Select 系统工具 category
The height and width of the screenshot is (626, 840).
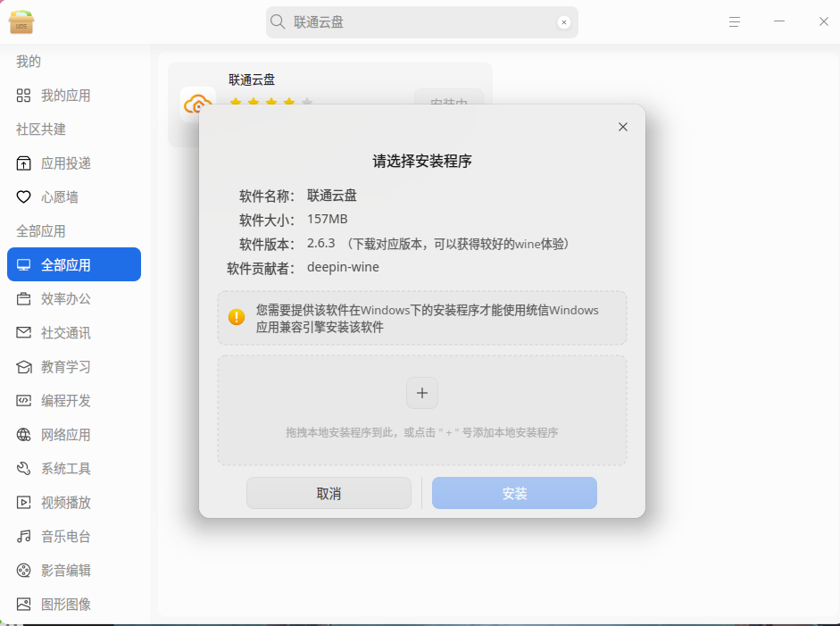(74, 469)
